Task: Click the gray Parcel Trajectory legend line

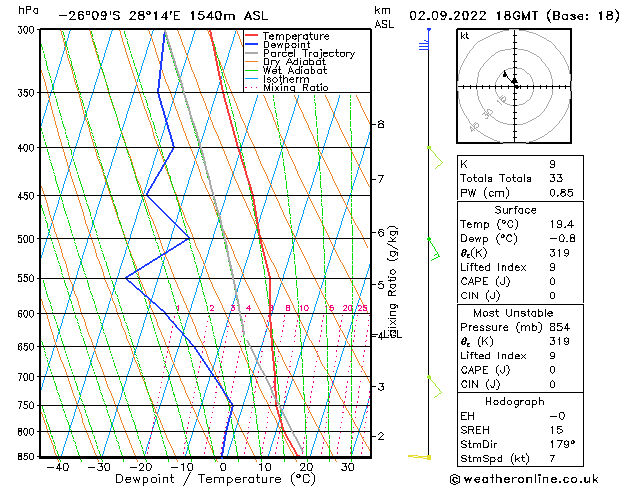Action: (252, 53)
